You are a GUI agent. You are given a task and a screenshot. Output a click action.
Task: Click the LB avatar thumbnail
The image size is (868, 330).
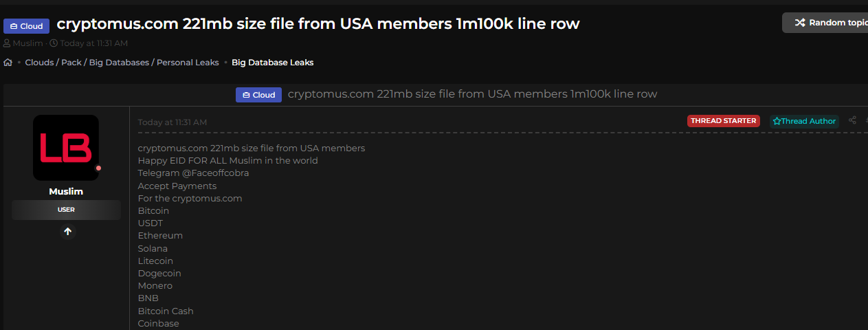pos(66,147)
